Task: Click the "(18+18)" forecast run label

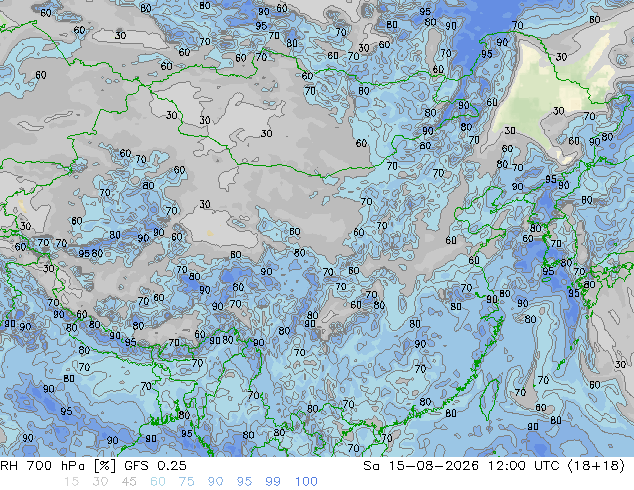Action: coord(596,466)
